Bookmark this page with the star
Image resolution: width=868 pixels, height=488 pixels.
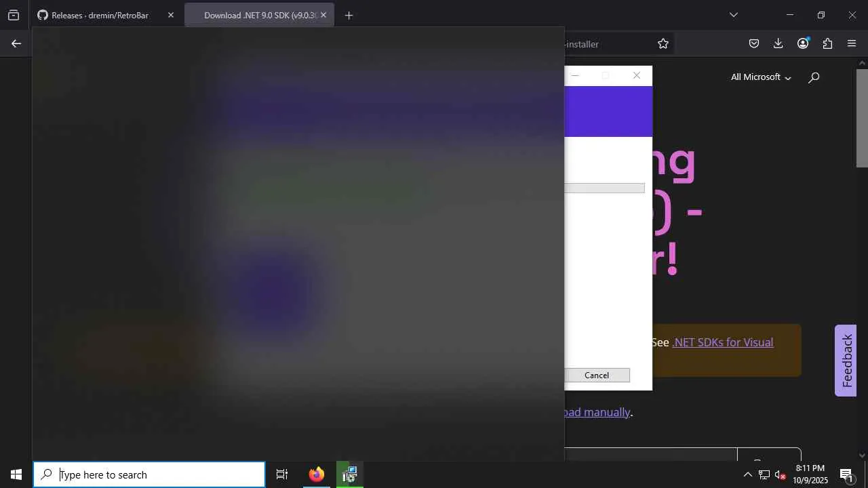663,43
